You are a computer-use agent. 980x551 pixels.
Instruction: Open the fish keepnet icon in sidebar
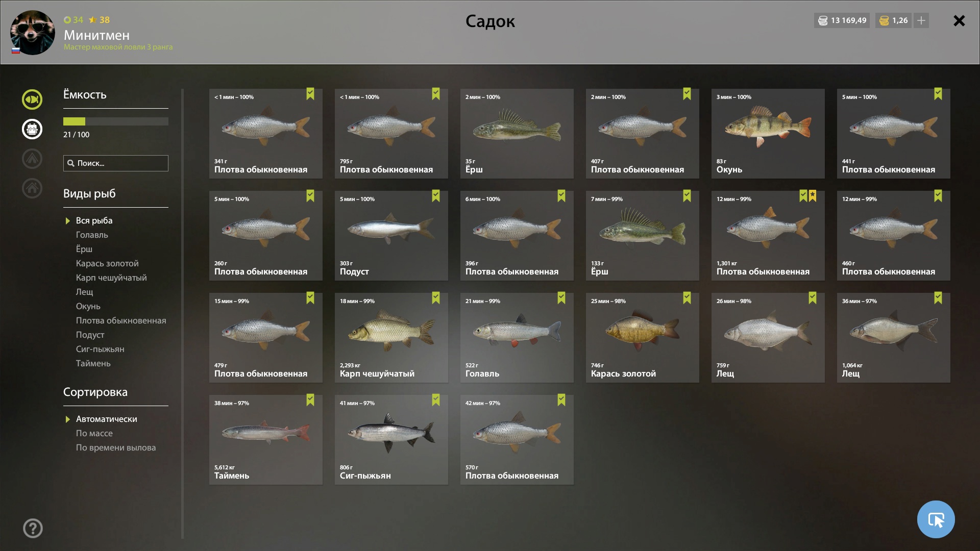[x=32, y=99]
